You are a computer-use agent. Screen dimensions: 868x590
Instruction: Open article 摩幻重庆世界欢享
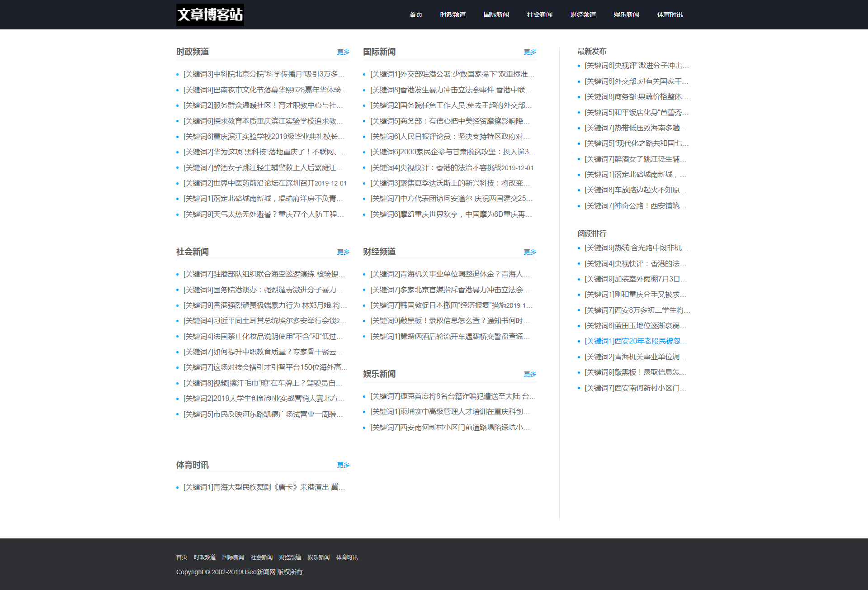(451, 214)
